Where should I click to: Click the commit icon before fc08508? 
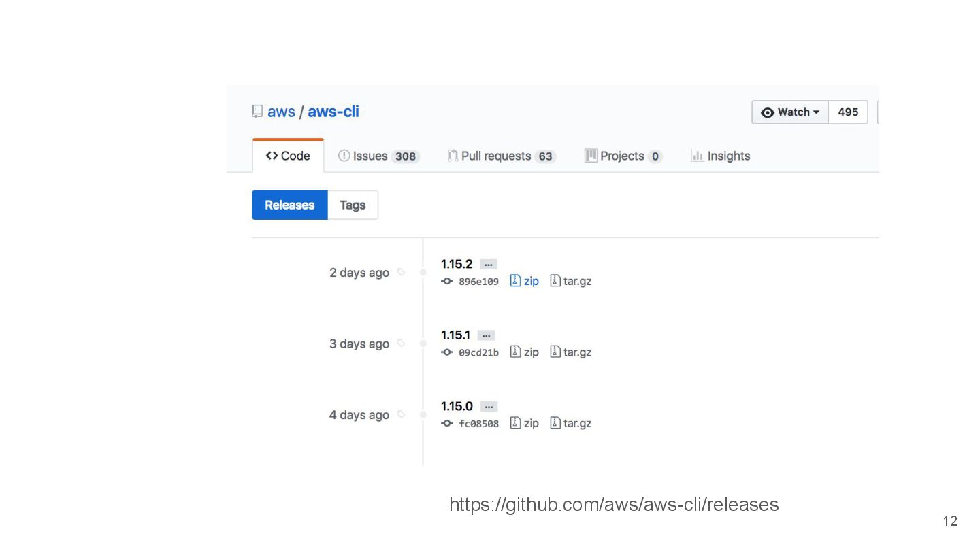447,423
